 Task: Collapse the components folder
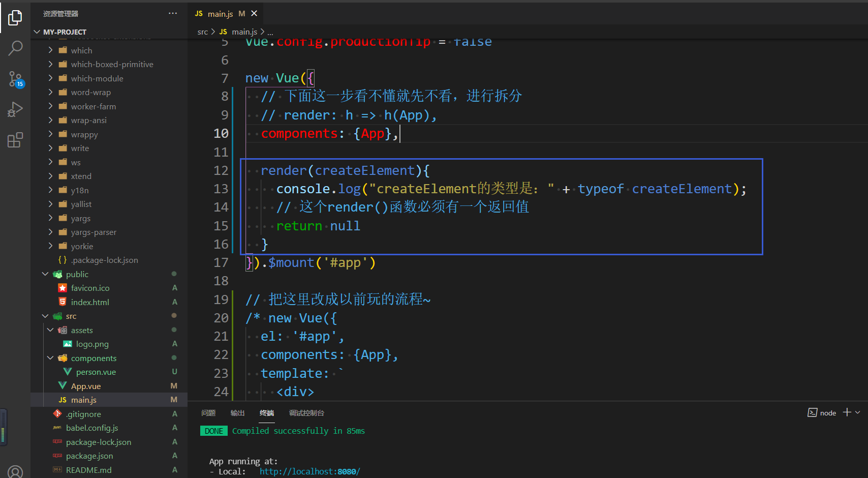tap(50, 358)
